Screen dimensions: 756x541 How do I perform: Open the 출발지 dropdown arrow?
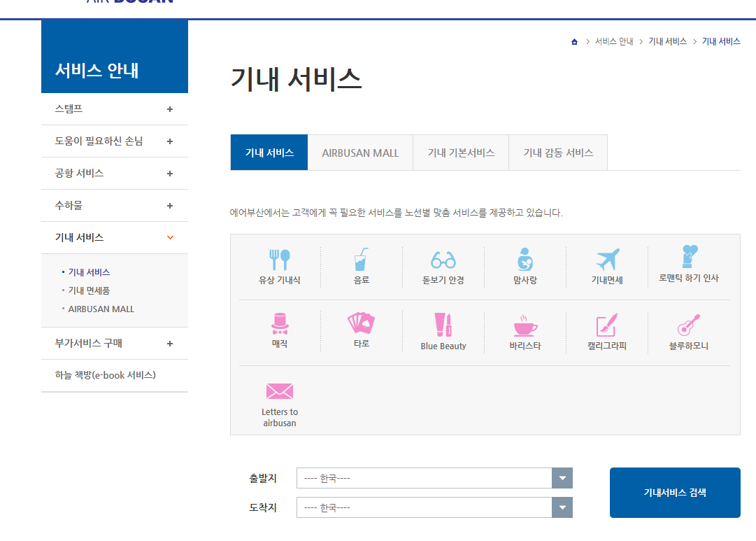click(562, 478)
